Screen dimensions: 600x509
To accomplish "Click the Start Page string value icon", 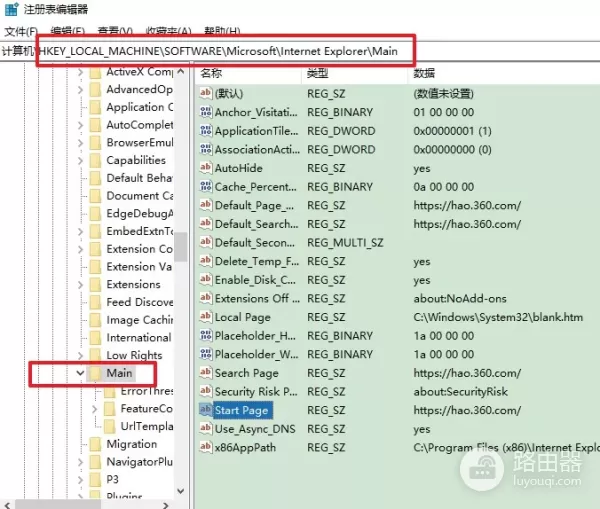I will [x=206, y=410].
